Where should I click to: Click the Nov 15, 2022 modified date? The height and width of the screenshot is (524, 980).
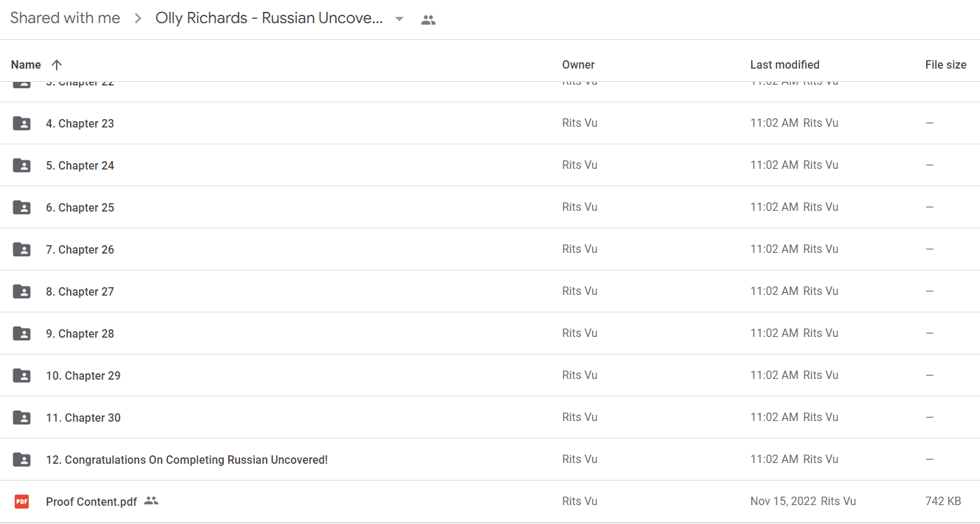tap(783, 501)
